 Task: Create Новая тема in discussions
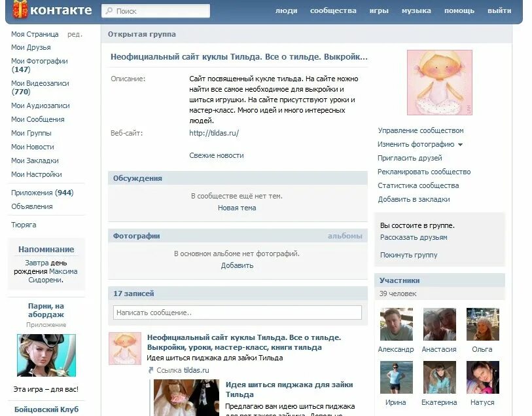pyautogui.click(x=237, y=208)
